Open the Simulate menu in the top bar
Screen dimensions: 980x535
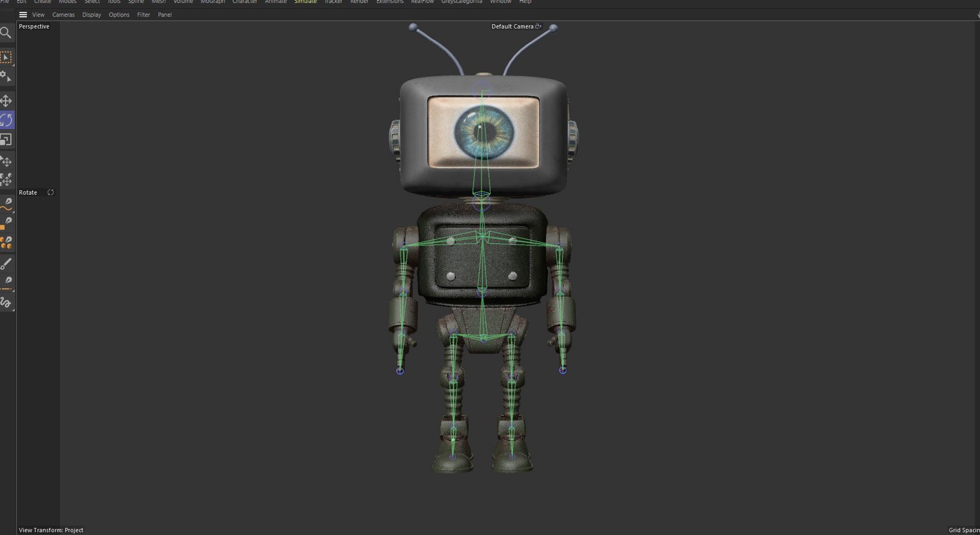(x=305, y=2)
